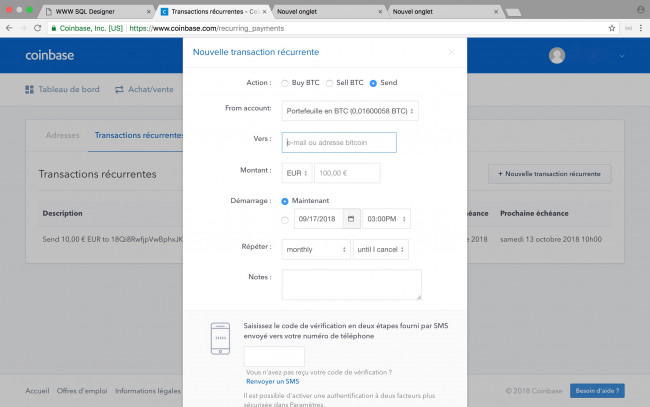650x407 pixels.
Task: Click the browser forward arrow
Action: [x=23, y=28]
